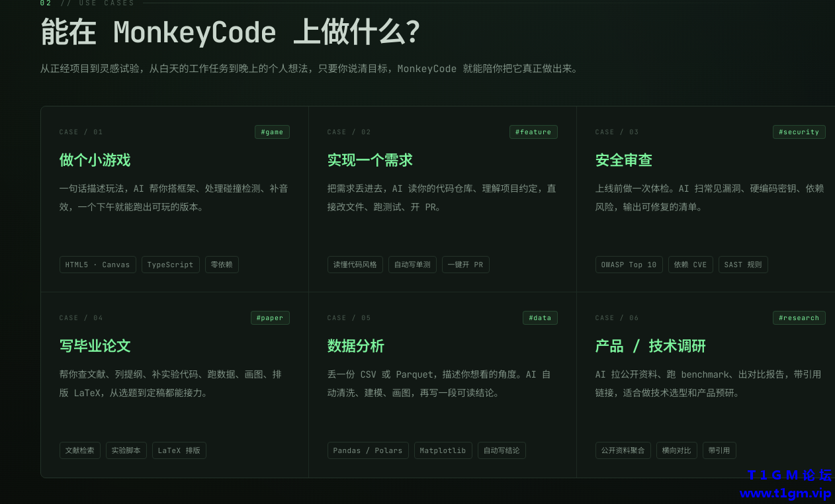Click the #security tag badge

tap(799, 132)
